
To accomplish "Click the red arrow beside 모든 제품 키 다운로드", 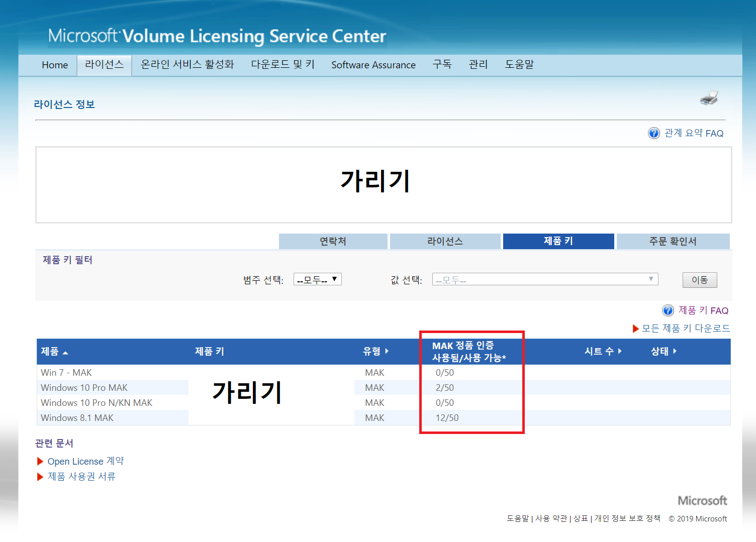I will 635,329.
